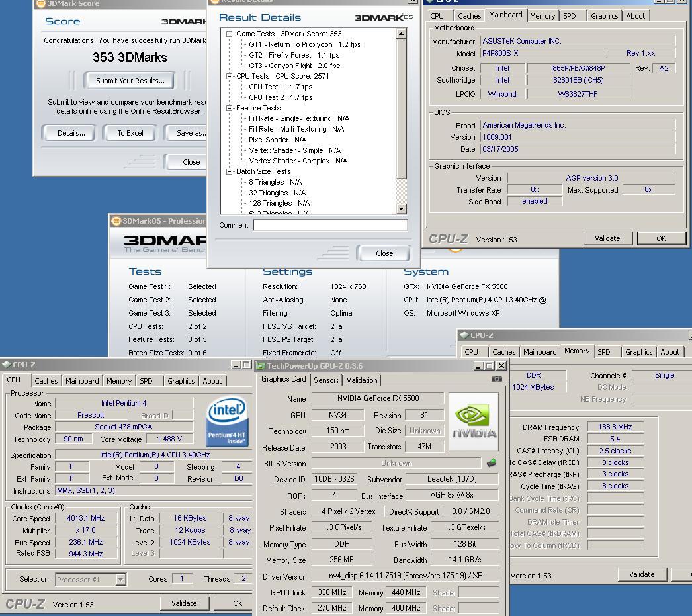Collapse the Feature Tests tree node
Image resolution: width=692 pixels, height=616 pixels.
pos(229,108)
